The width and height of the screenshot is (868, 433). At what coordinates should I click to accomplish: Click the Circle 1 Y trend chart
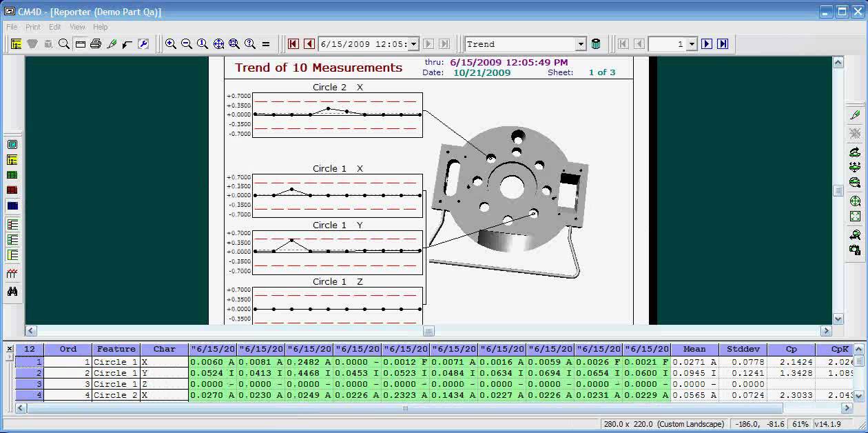click(338, 252)
